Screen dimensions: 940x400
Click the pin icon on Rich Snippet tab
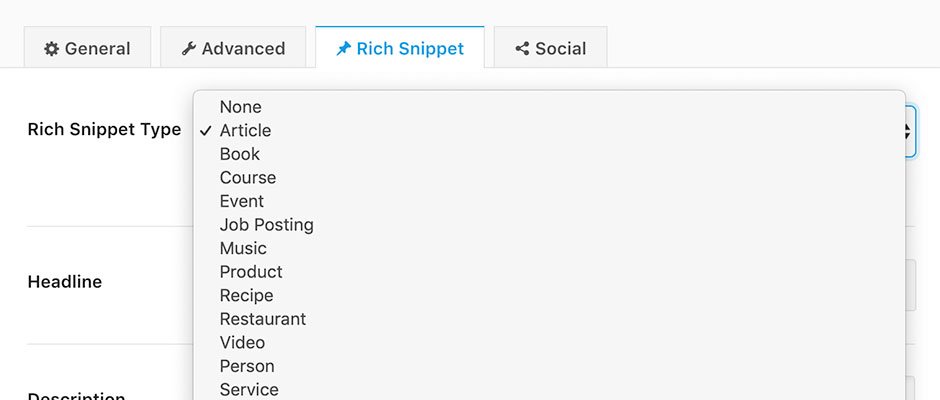343,48
